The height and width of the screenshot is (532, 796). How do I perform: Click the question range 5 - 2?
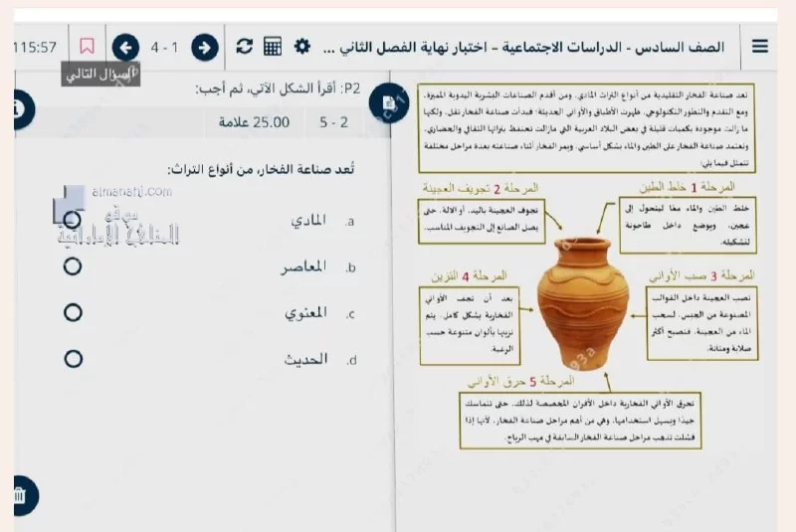click(x=333, y=122)
